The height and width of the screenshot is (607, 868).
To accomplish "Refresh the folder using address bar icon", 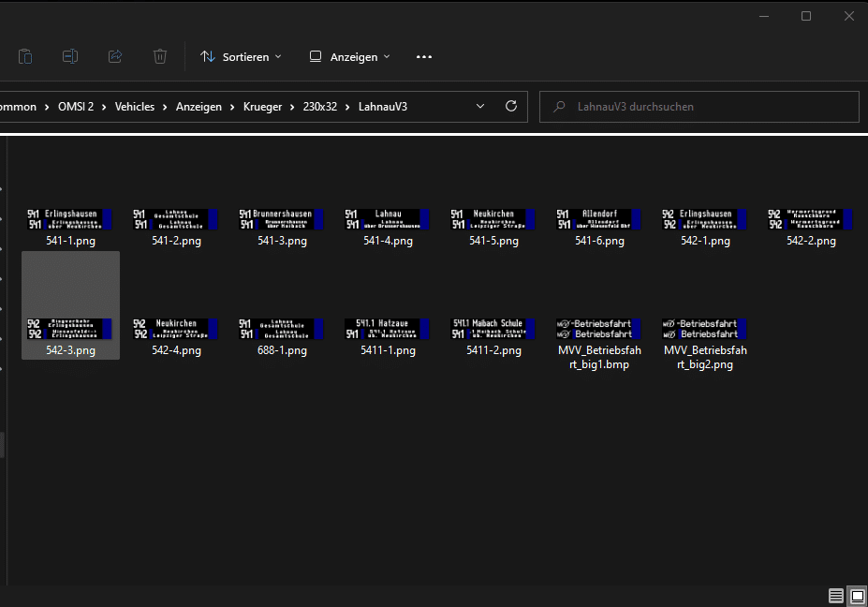I will pyautogui.click(x=511, y=107).
